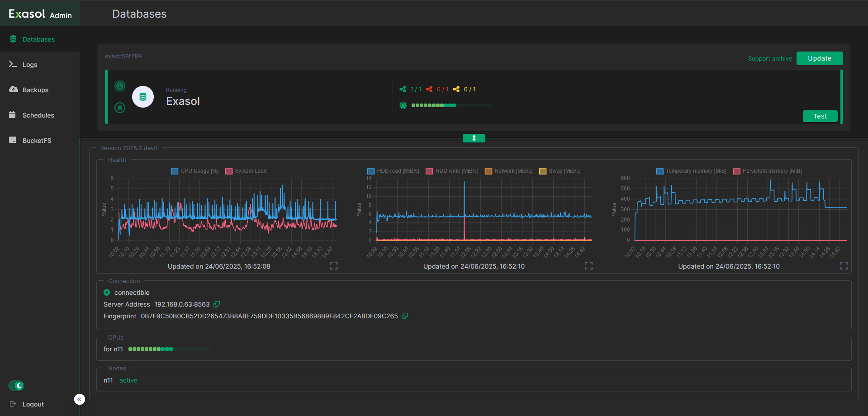Toggle HDD read [MiB/s] legend series
Screen dimensions: 868x416
pos(393,171)
